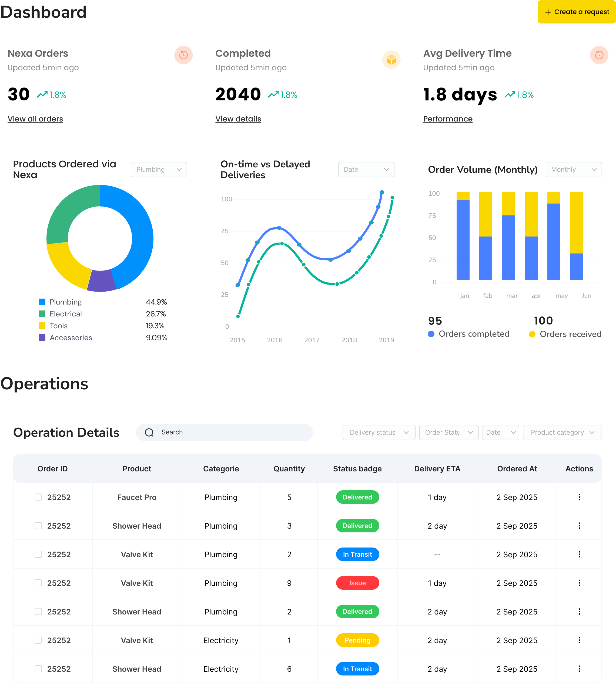Click the package box icon on Completed card
The height and width of the screenshot is (696, 616).
391,60
